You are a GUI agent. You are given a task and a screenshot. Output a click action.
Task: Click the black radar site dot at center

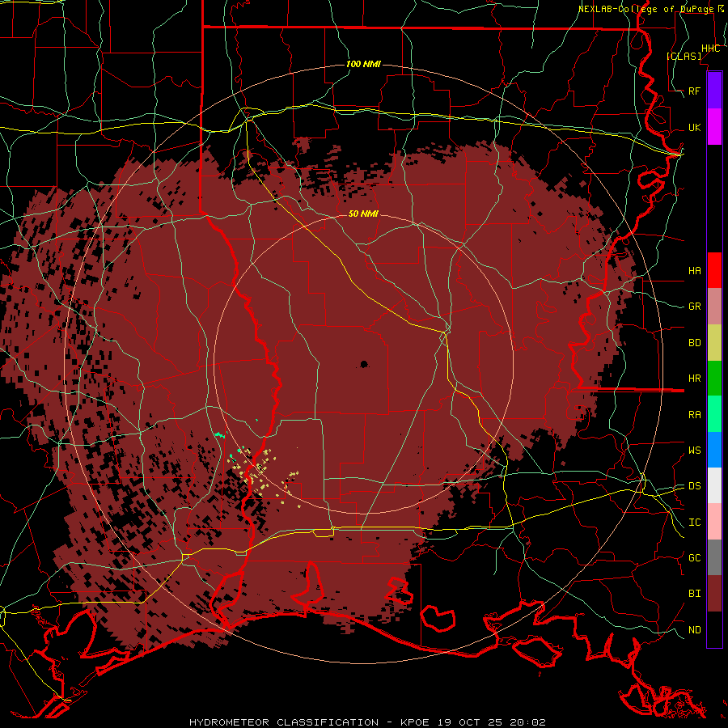pyautogui.click(x=364, y=364)
